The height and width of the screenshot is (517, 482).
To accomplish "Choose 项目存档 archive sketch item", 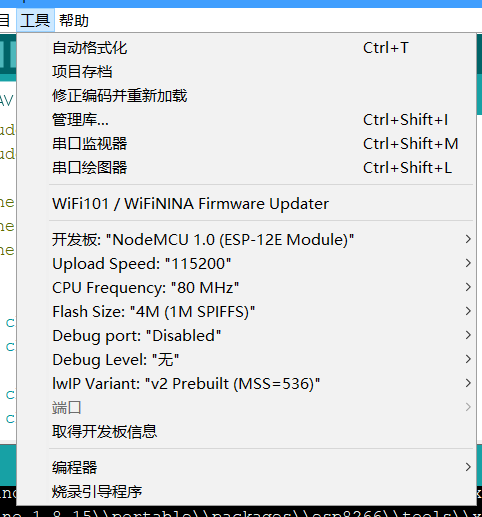I will click(x=246, y=72).
